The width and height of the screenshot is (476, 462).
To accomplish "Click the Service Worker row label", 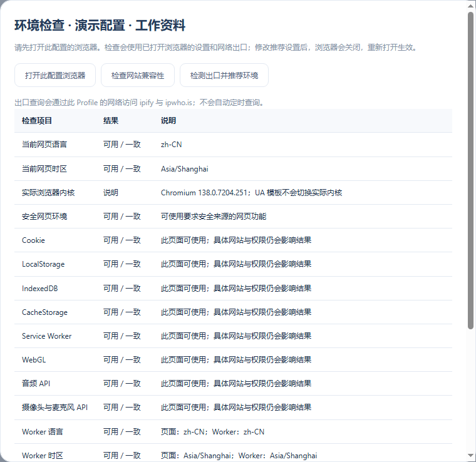I will (x=47, y=336).
